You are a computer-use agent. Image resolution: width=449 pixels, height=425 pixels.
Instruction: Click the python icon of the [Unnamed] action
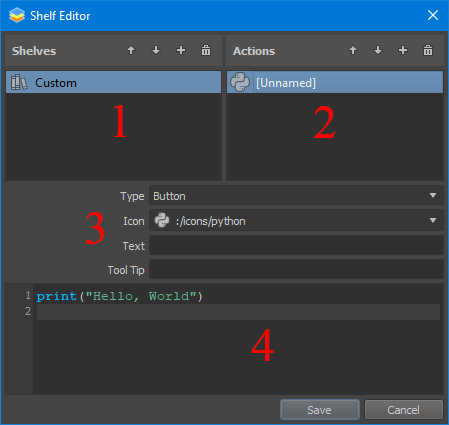[240, 82]
